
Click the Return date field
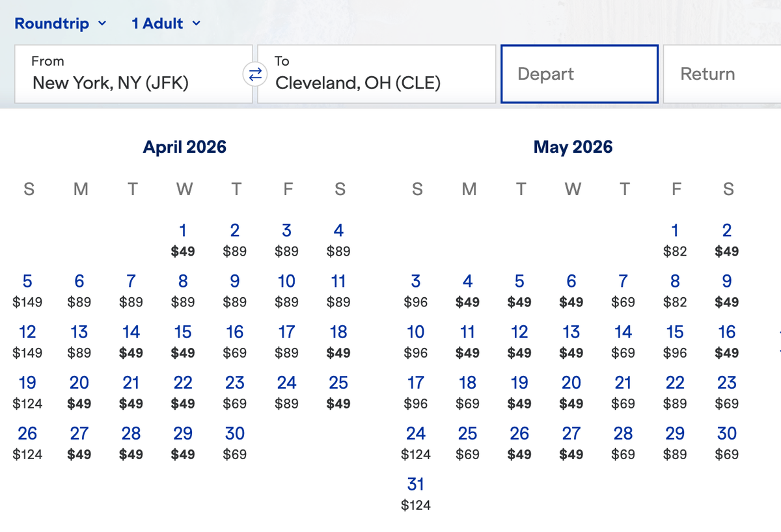click(x=721, y=73)
